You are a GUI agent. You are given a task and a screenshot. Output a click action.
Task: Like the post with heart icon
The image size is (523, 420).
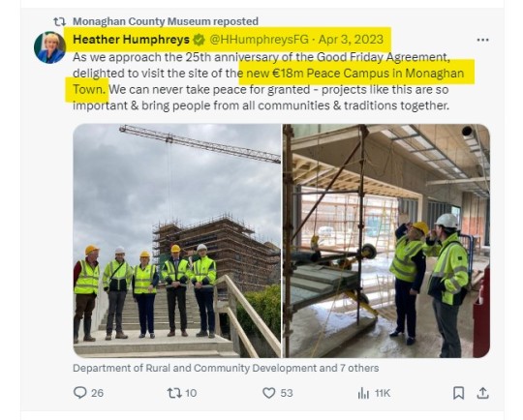(x=269, y=393)
